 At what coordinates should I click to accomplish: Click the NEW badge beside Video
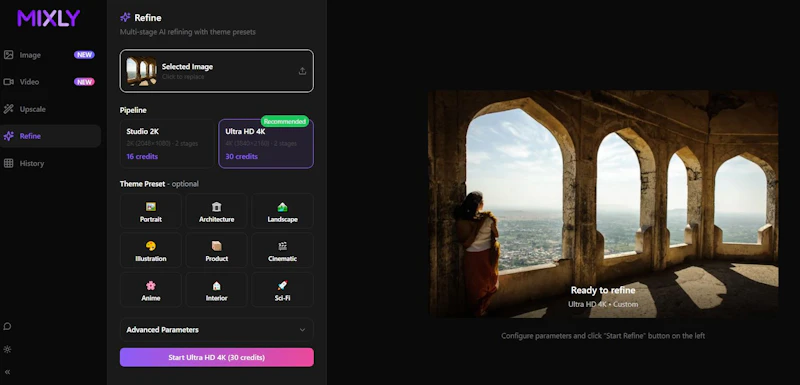pyautogui.click(x=84, y=82)
